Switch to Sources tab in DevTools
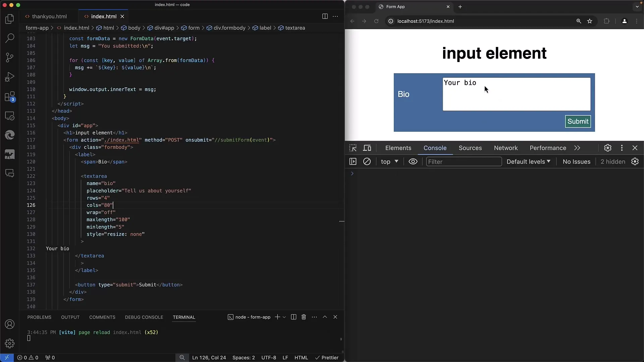 [470, 148]
